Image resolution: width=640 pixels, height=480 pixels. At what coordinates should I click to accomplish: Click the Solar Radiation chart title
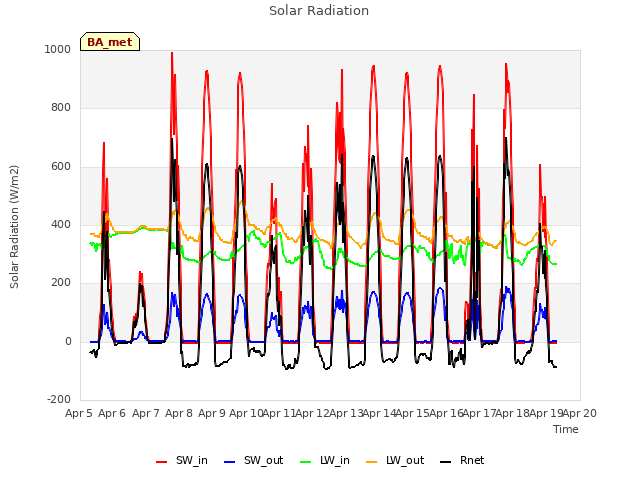(x=319, y=11)
